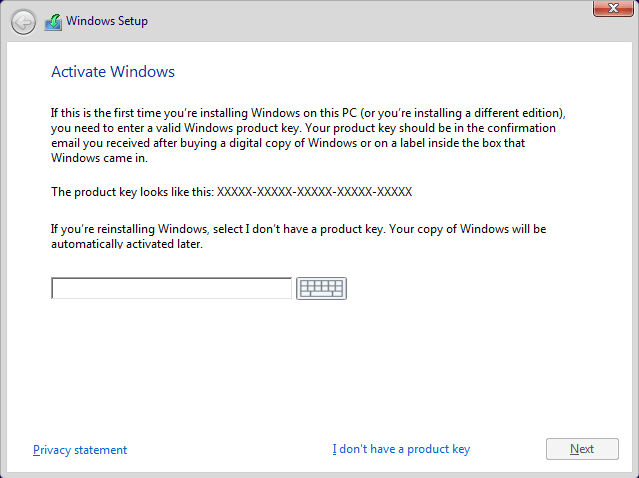
Task: Open the Privacy statement link
Action: (x=80, y=449)
